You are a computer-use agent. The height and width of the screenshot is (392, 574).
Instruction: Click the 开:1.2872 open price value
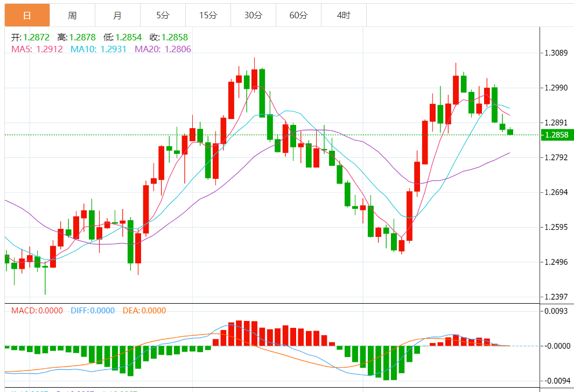[30, 37]
